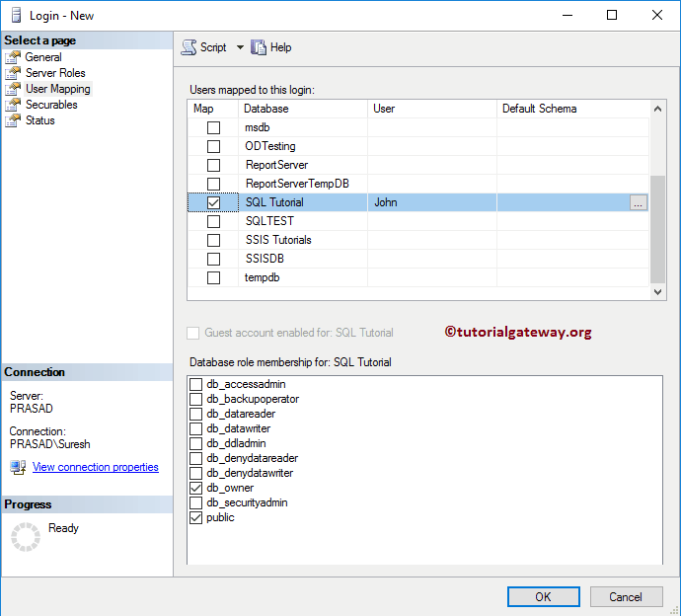Open the Script dropdown arrow
Image resolution: width=681 pixels, height=616 pixels.
click(240, 47)
